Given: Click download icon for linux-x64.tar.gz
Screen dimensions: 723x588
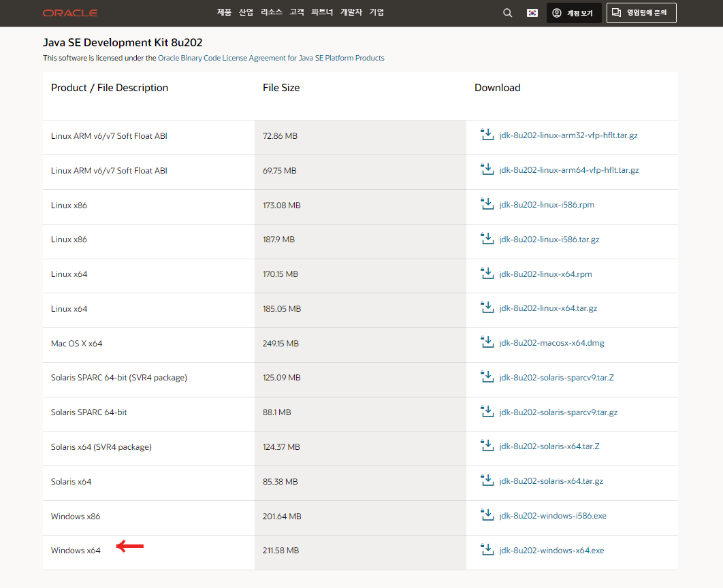Looking at the screenshot, I should (x=487, y=308).
